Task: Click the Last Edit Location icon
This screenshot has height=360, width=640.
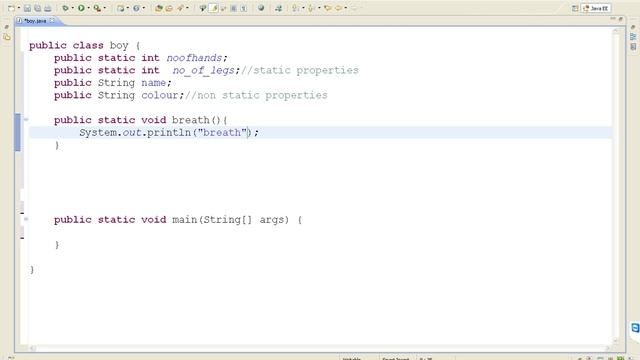Action: point(328,8)
